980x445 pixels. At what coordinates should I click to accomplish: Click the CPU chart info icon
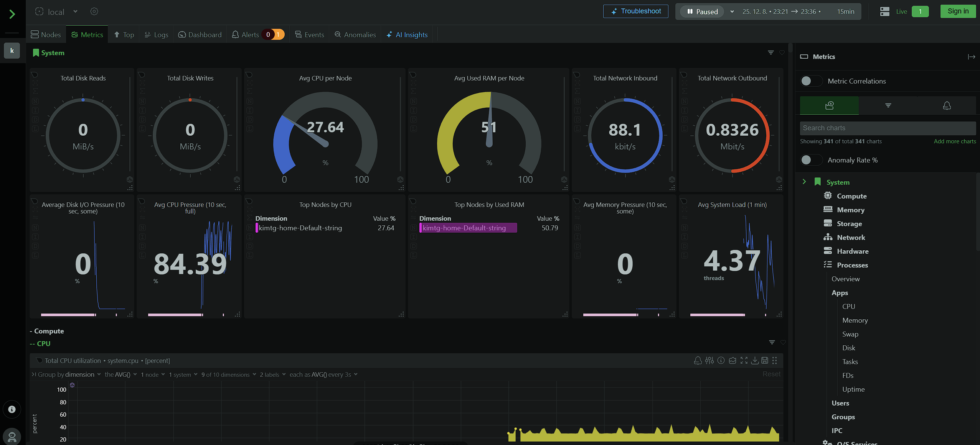(x=721, y=360)
